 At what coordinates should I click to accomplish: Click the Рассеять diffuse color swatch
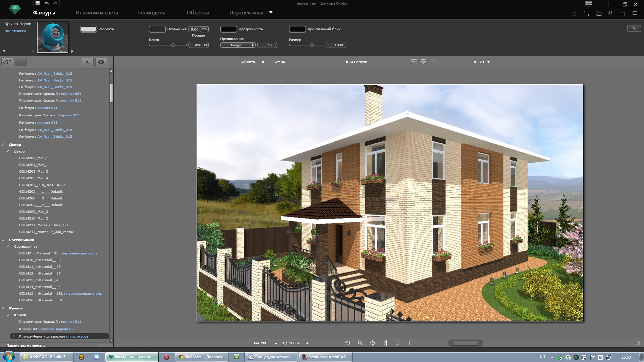pos(89,29)
